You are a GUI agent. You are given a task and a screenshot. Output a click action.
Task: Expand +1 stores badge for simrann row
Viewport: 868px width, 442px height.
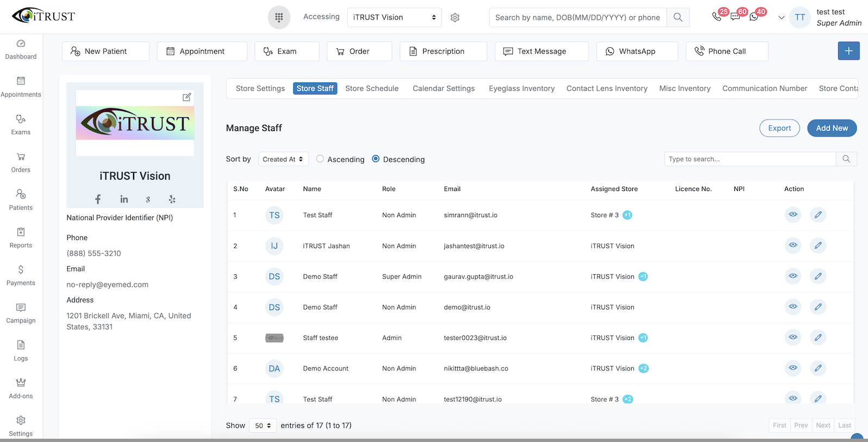click(627, 215)
